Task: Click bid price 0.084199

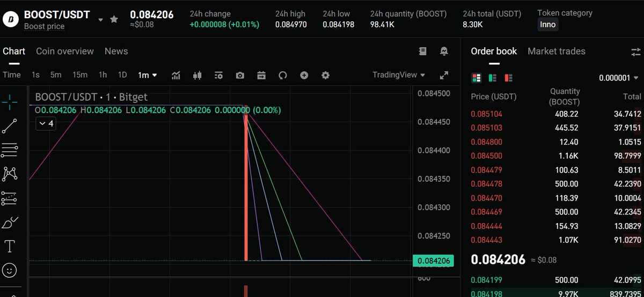Action: [486, 280]
